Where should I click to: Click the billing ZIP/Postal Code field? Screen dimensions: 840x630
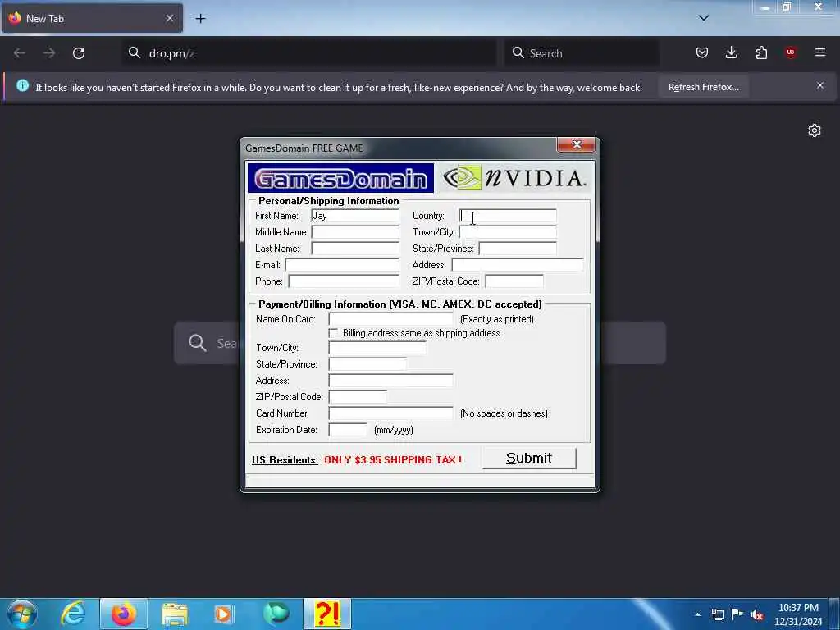(358, 397)
